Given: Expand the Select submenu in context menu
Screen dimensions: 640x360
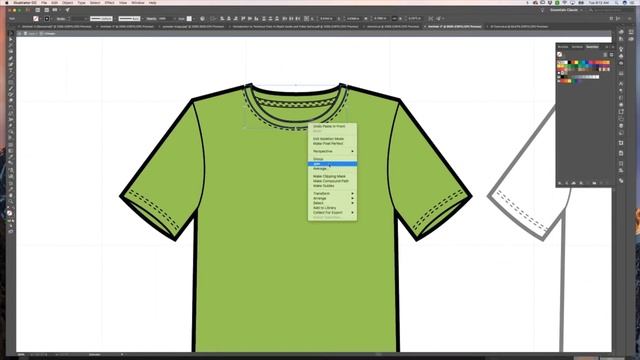Looking at the screenshot, I should tap(332, 203).
